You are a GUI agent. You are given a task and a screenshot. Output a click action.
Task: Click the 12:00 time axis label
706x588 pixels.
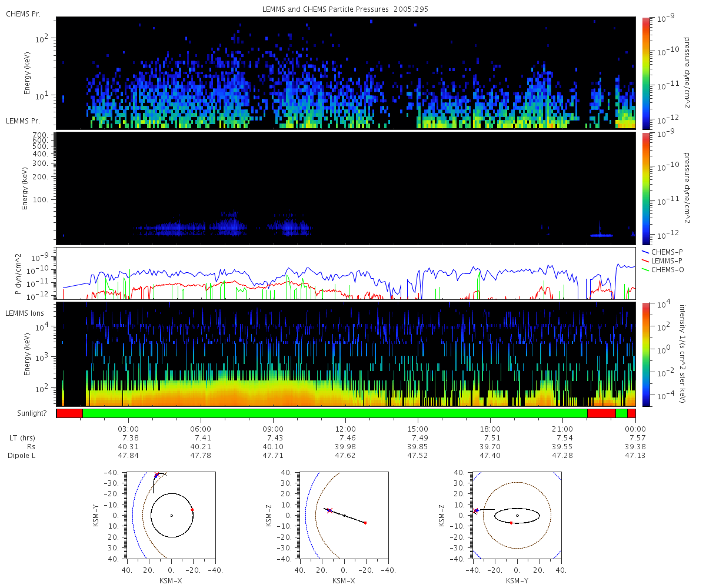coord(345,429)
